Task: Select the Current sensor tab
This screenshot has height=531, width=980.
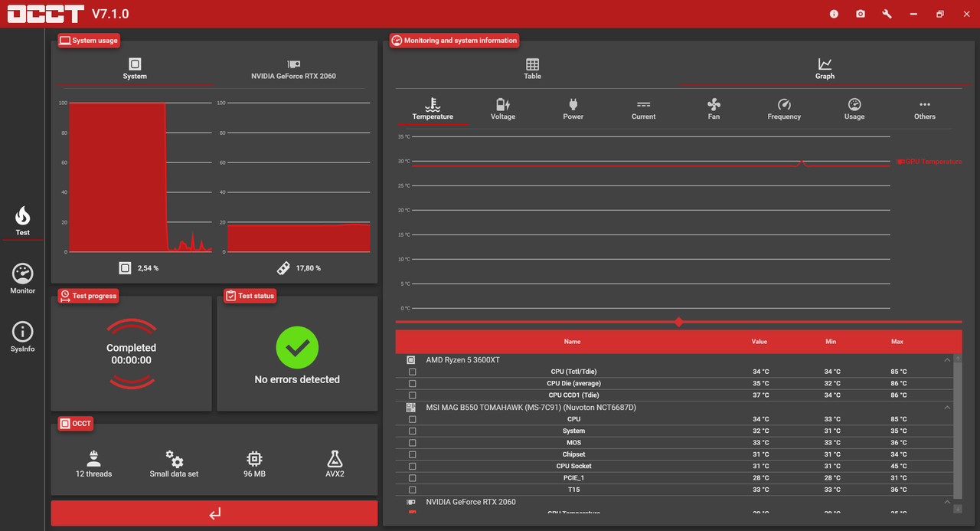Action: [643, 109]
